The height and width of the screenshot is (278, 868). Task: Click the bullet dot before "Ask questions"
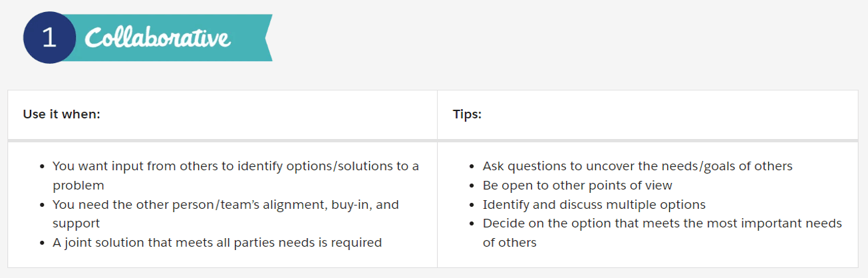472,166
